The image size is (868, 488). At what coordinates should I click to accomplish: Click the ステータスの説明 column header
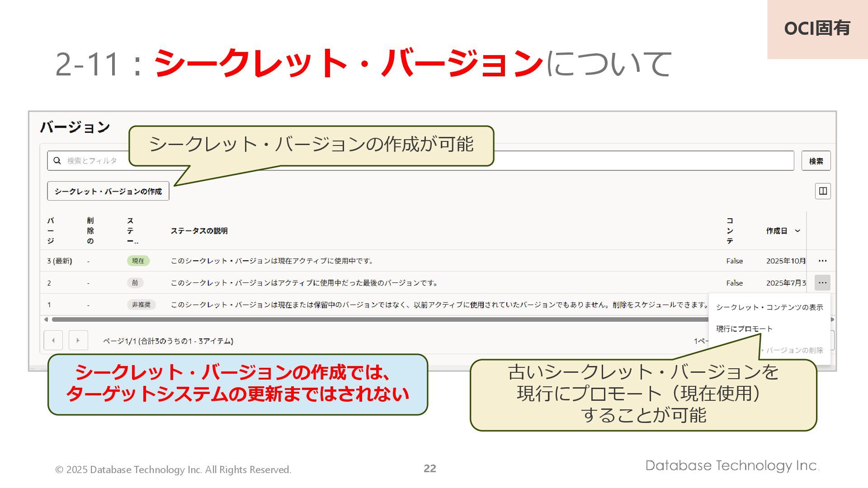pyautogui.click(x=199, y=231)
